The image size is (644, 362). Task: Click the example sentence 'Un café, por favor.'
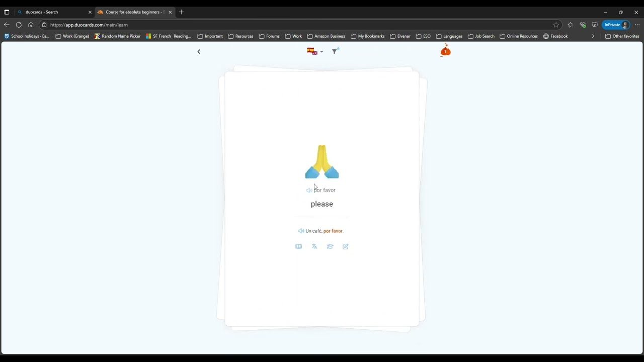pyautogui.click(x=325, y=231)
